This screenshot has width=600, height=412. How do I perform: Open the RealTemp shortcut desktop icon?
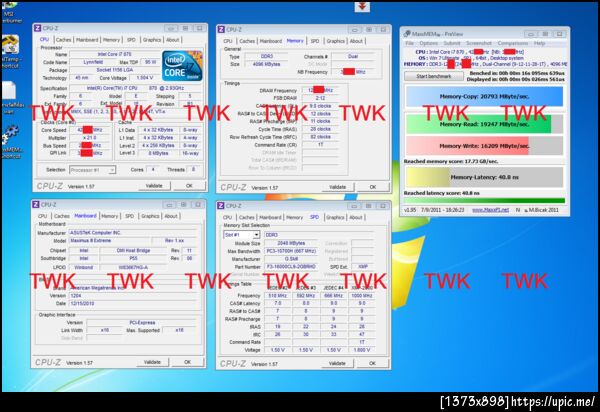point(11,50)
